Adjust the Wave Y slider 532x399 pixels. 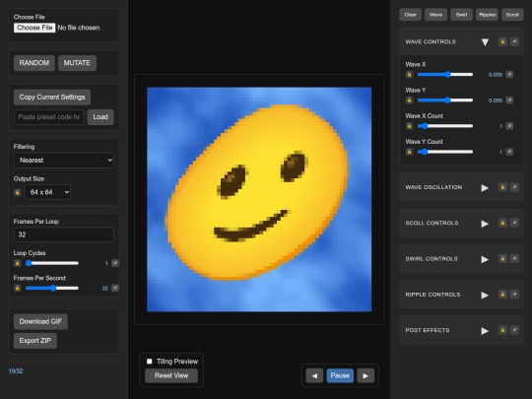coord(445,100)
